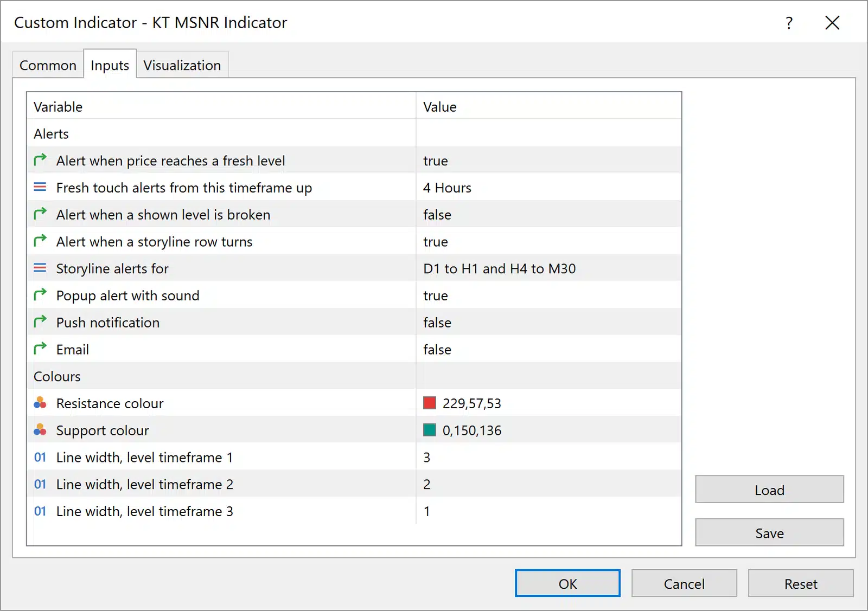
Task: Click the 01 icon beside 'Line width, level timeframe 3'
Action: tap(40, 511)
